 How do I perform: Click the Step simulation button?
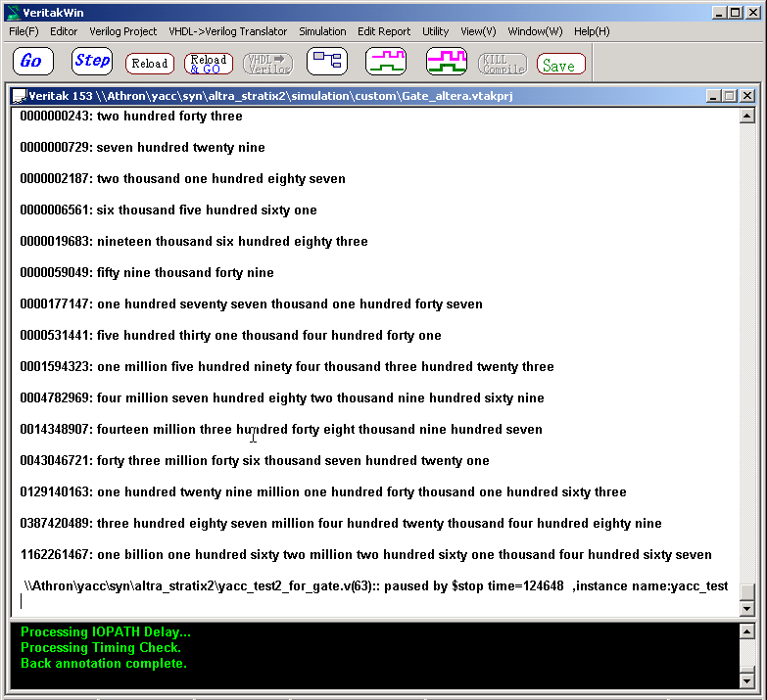click(x=92, y=62)
